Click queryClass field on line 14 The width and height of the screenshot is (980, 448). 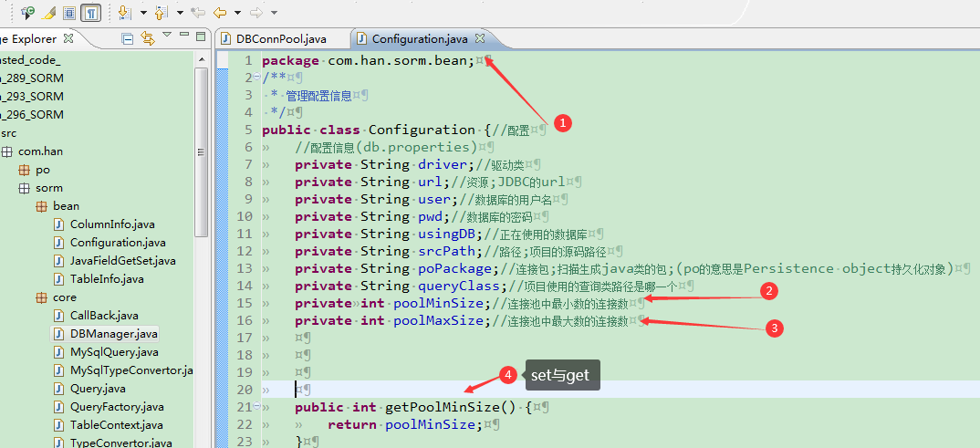pyautogui.click(x=459, y=286)
